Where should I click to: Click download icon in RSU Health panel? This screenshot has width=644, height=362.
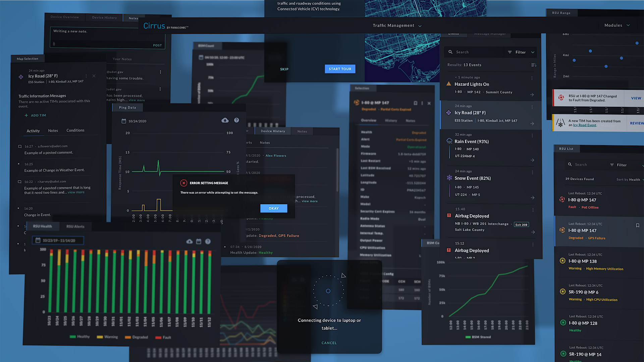coord(190,241)
